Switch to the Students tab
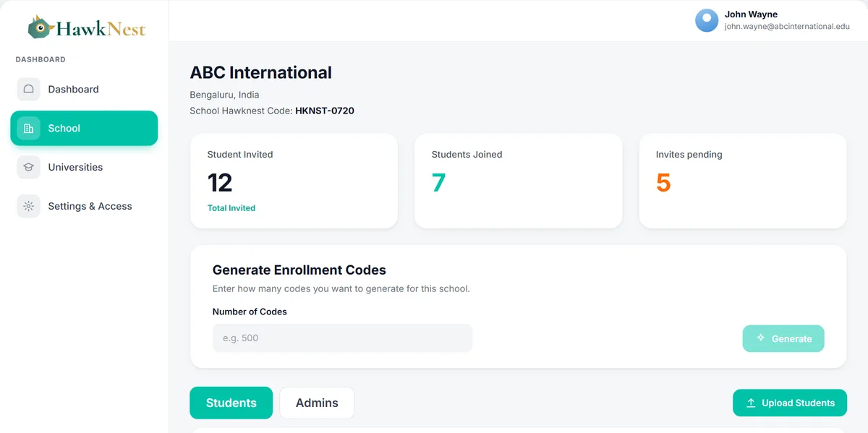This screenshot has height=433, width=868. tap(231, 403)
